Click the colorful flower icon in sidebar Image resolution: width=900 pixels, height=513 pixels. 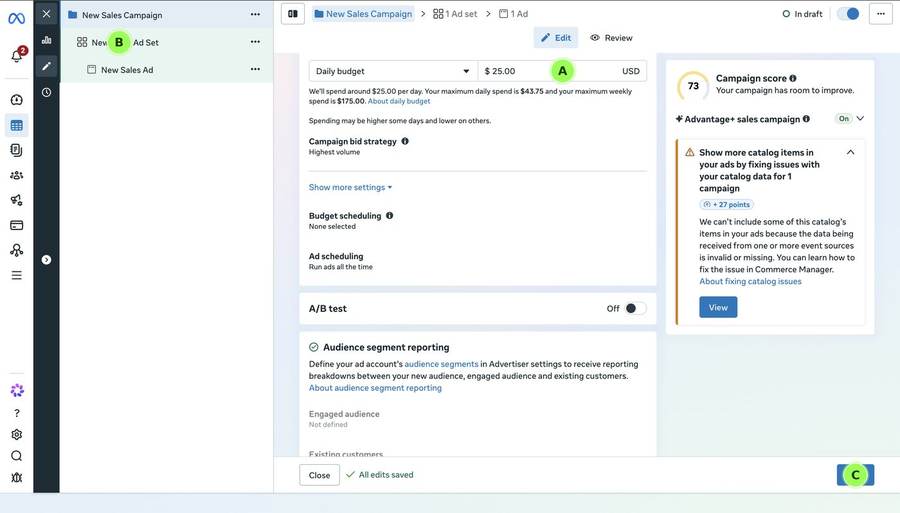click(17, 391)
